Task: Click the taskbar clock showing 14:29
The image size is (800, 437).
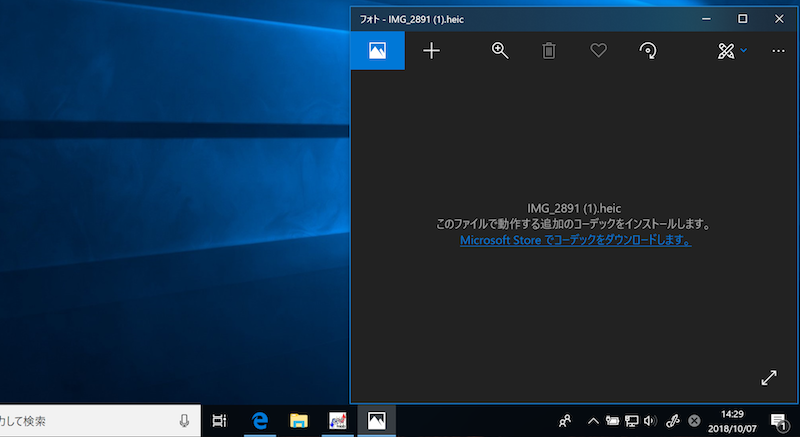Action: pyautogui.click(x=732, y=421)
